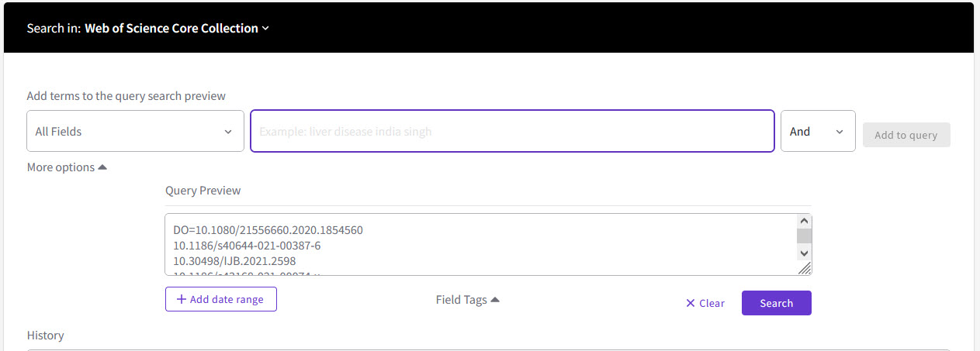Image resolution: width=980 pixels, height=351 pixels.
Task: Open the All Fields dropdown
Action: 135,132
